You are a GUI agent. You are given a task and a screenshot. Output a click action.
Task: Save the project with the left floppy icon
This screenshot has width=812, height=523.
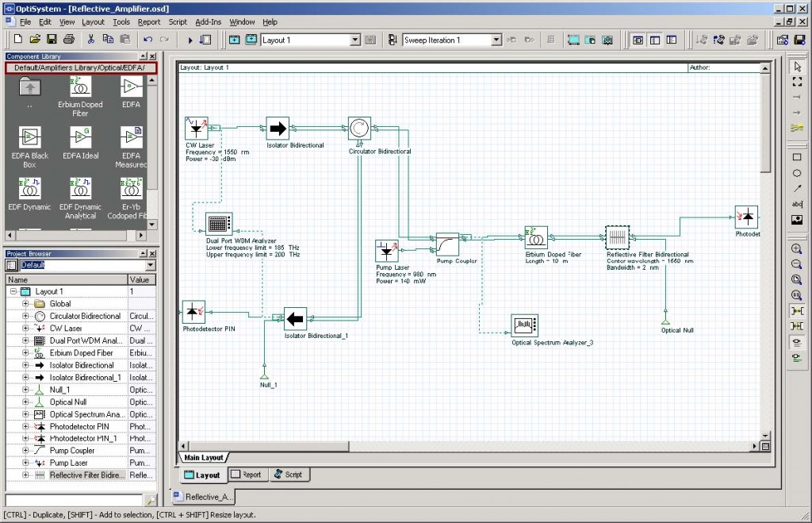tap(52, 40)
